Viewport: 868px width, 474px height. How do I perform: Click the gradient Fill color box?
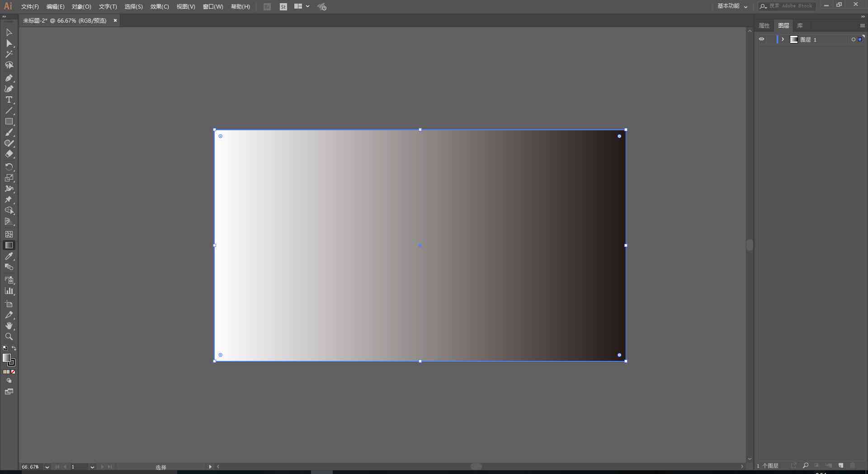(x=6, y=357)
